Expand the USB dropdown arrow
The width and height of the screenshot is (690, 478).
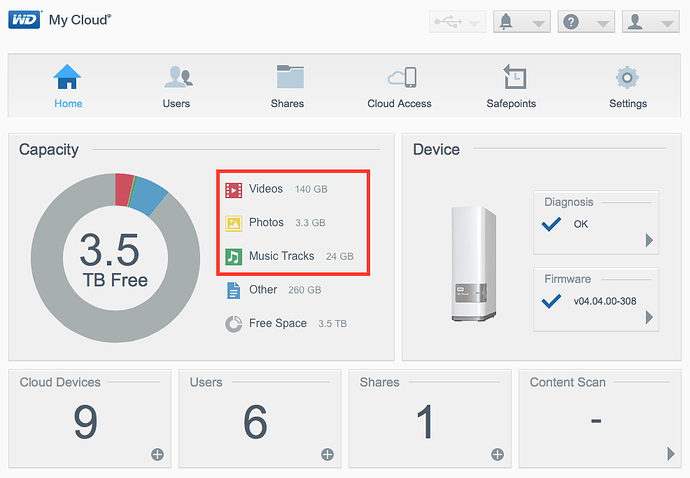point(474,24)
